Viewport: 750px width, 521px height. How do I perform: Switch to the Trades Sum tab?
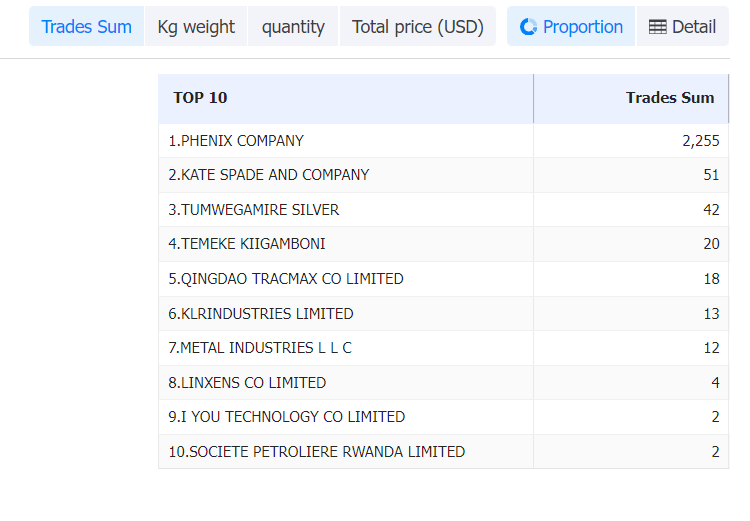pos(87,27)
